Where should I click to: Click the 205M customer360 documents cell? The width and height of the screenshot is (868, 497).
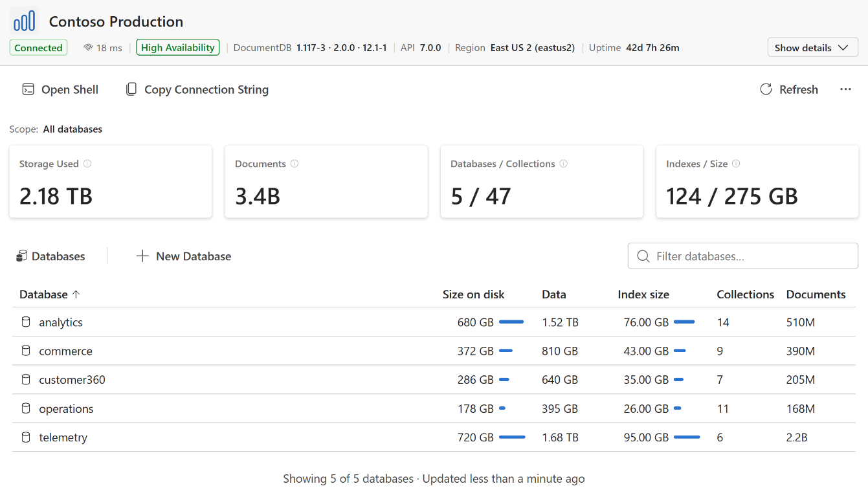coord(800,380)
